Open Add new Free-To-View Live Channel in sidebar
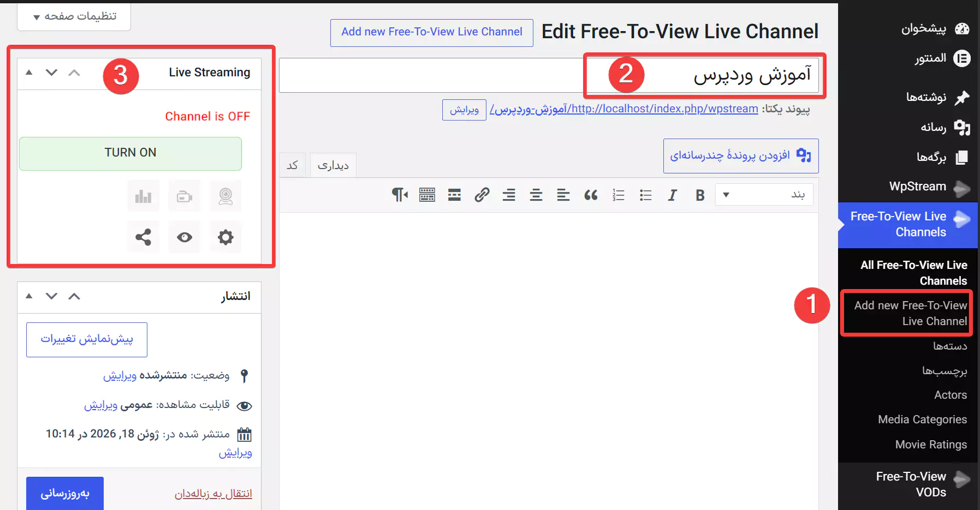The image size is (980, 510). click(910, 313)
